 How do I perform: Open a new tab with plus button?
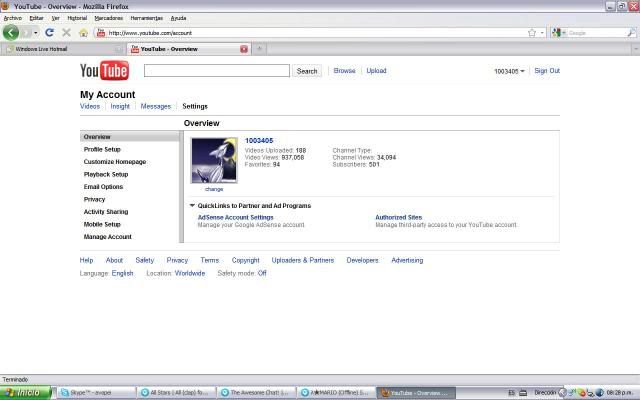pos(260,48)
